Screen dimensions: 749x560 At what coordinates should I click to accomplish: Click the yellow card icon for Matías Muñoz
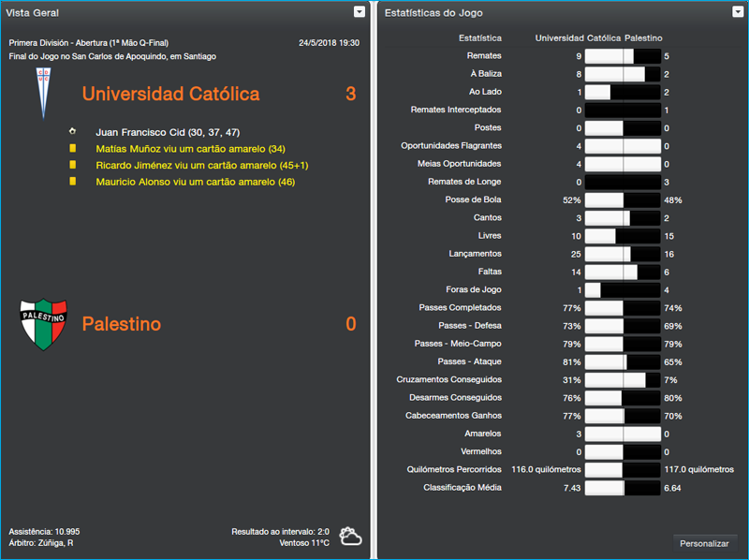(72, 148)
